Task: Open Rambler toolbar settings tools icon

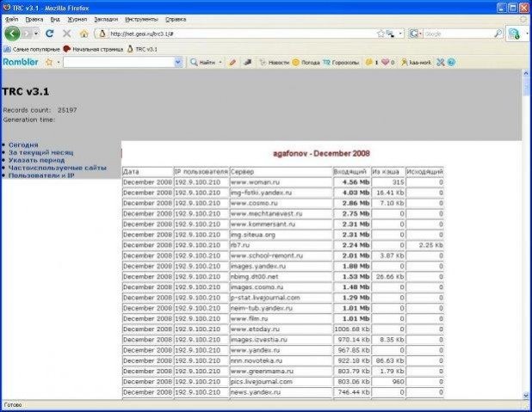Action: tap(441, 63)
